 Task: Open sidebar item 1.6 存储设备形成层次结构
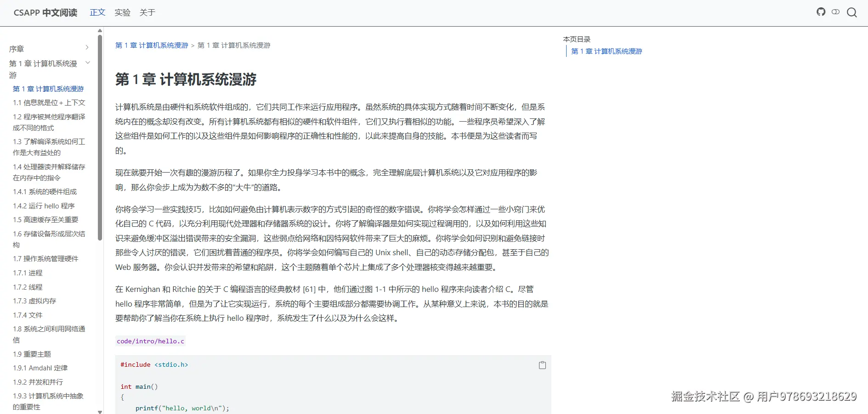tap(49, 239)
